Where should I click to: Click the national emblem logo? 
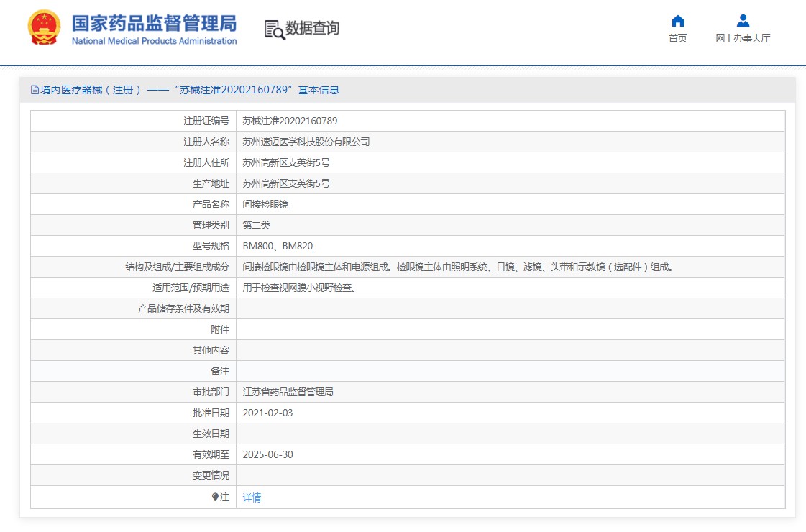45,29
